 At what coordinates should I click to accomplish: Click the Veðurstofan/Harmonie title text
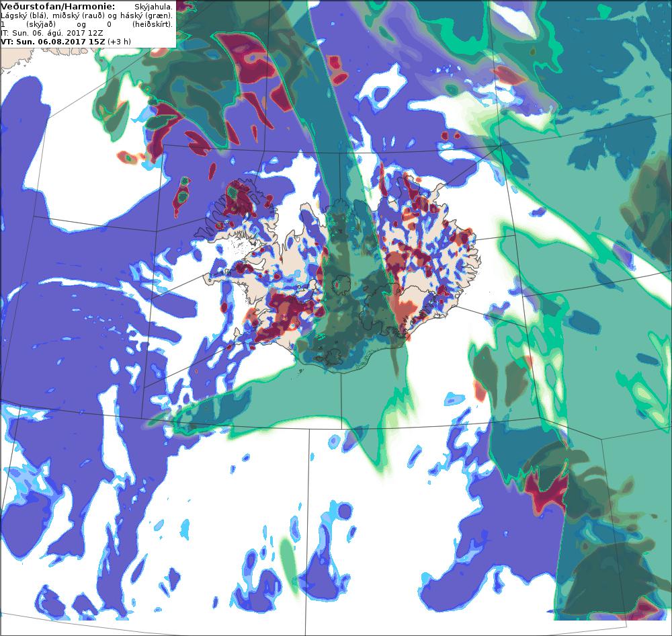(58, 7)
